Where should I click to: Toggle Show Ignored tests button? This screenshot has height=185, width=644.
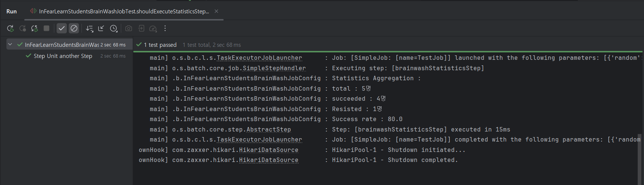pyautogui.click(x=74, y=28)
